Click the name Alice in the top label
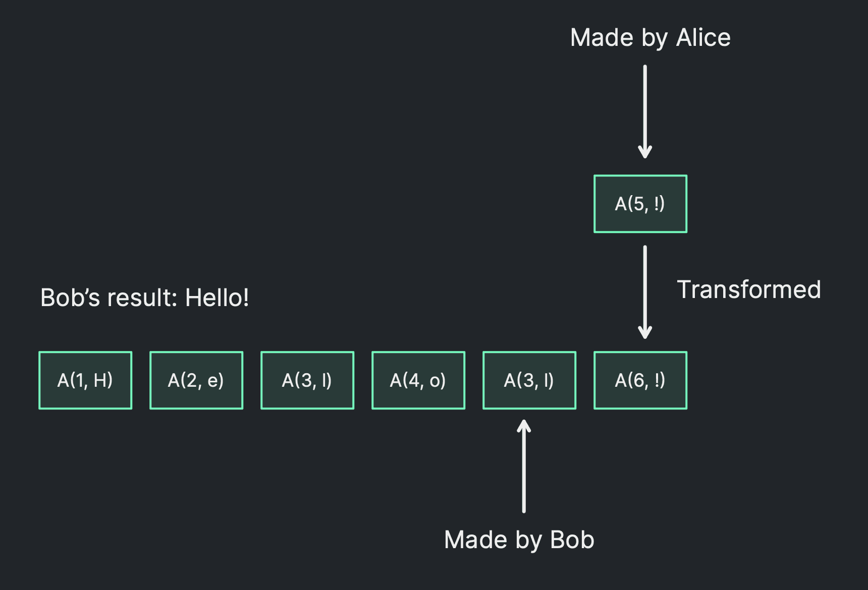 pyautogui.click(x=703, y=38)
